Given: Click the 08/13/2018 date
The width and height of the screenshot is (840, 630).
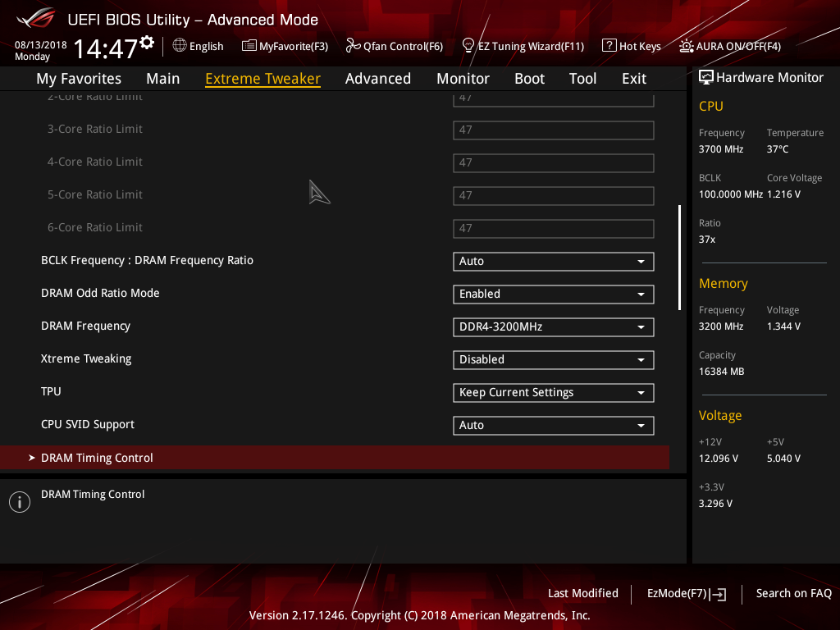Looking at the screenshot, I should (41, 45).
